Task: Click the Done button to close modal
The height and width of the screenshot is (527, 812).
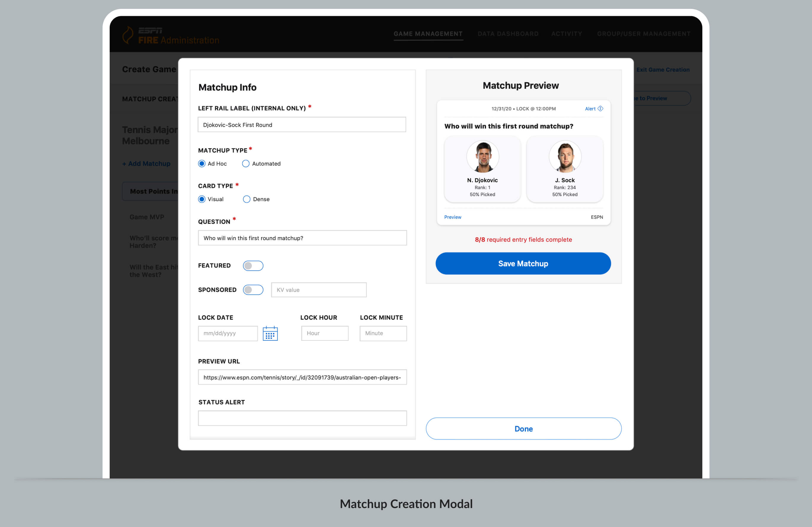Action: pos(523,428)
